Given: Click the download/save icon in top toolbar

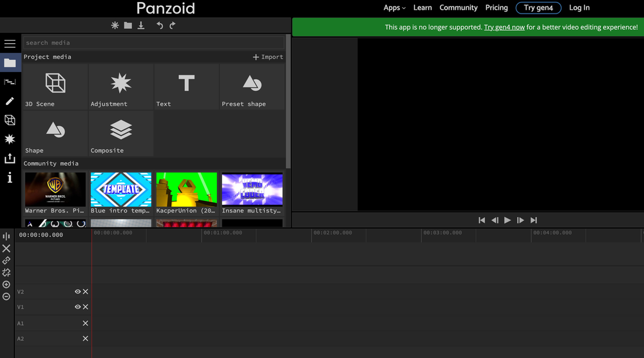Looking at the screenshot, I should (141, 26).
